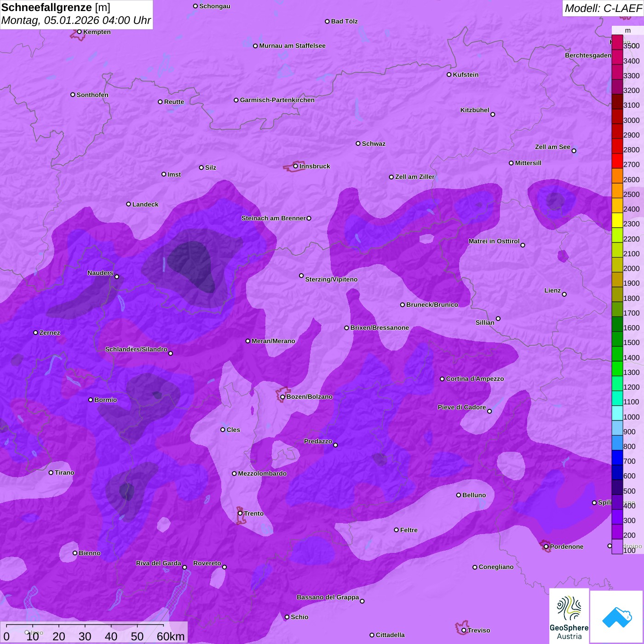Click the Feltre city label
This screenshot has height=644, width=644.
[x=409, y=530]
